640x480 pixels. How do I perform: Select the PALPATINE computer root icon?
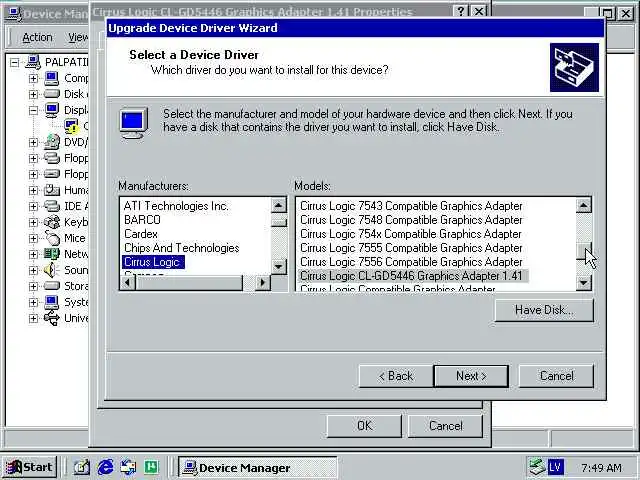tap(33, 62)
